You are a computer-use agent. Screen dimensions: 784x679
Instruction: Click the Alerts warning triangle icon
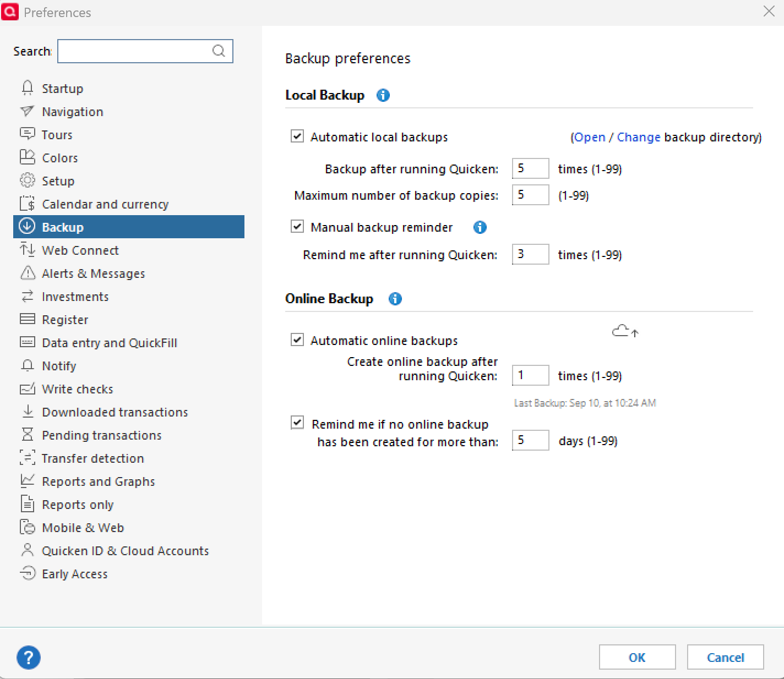27,273
